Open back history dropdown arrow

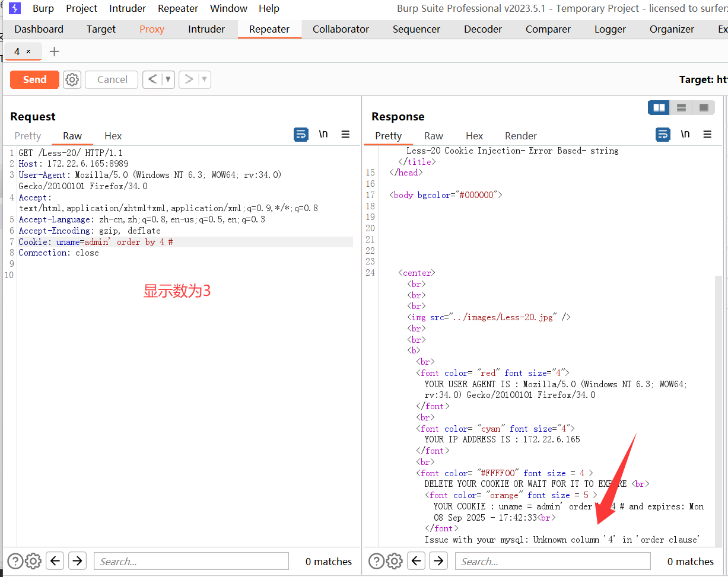coord(168,79)
